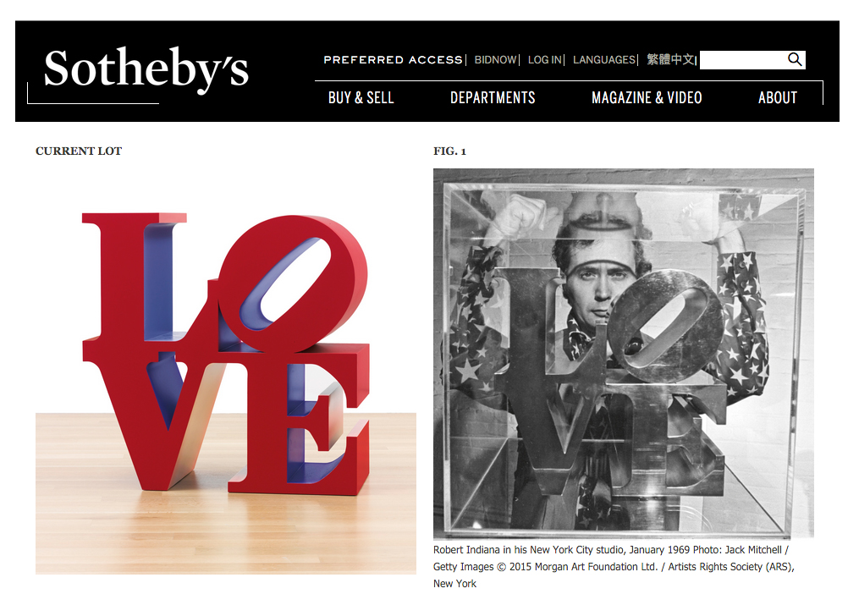Image resolution: width=859 pixels, height=616 pixels.
Task: Open the Magazine & Video menu
Action: (647, 97)
